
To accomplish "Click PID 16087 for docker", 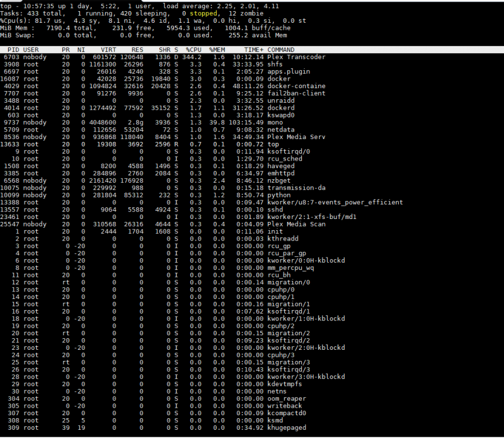I will [10, 79].
